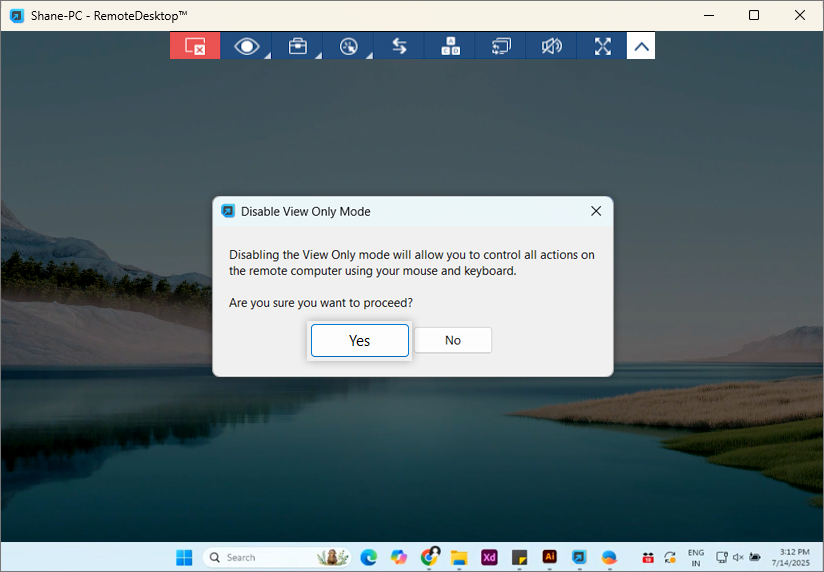This screenshot has height=572, width=824.
Task: Click No to keep View Only mode
Action: click(453, 340)
